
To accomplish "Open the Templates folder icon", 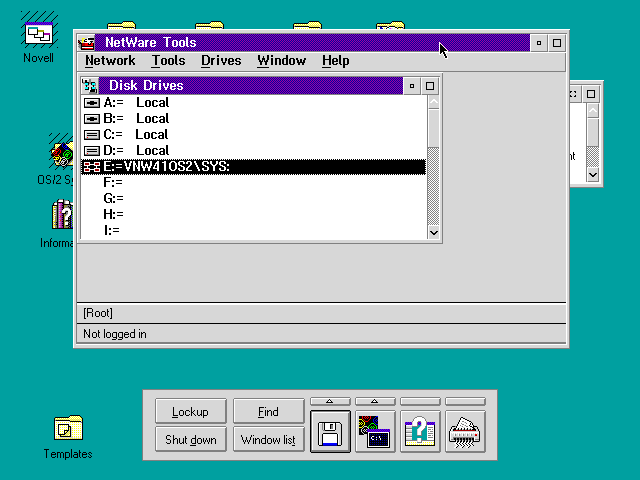I will pos(68,428).
